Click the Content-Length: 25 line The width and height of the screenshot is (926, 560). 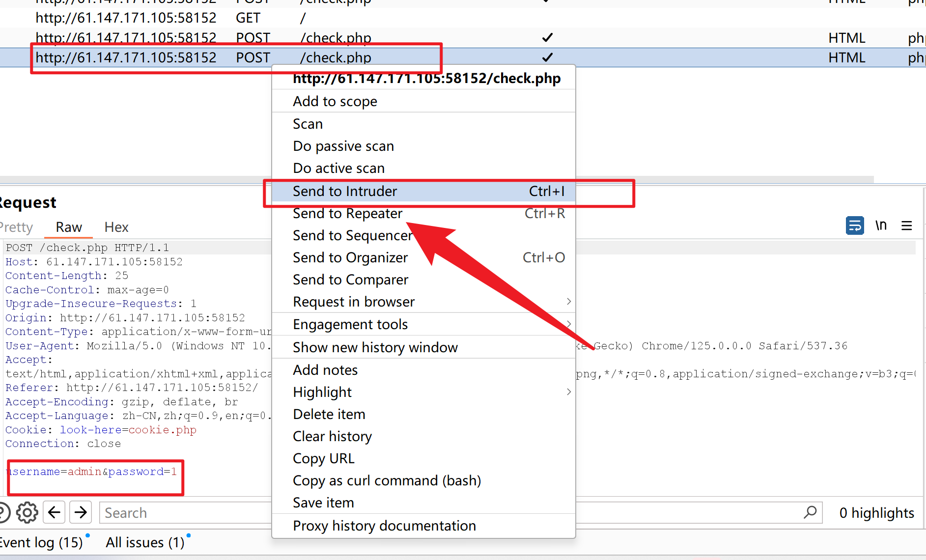click(67, 276)
